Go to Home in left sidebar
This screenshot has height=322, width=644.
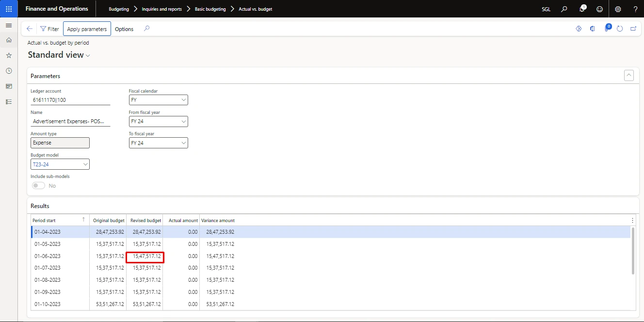click(9, 40)
